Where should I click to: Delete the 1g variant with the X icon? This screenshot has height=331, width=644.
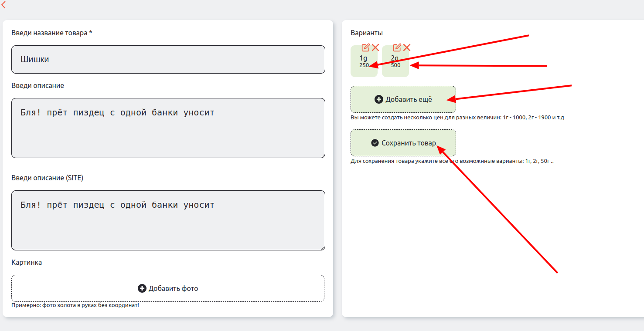pos(375,47)
